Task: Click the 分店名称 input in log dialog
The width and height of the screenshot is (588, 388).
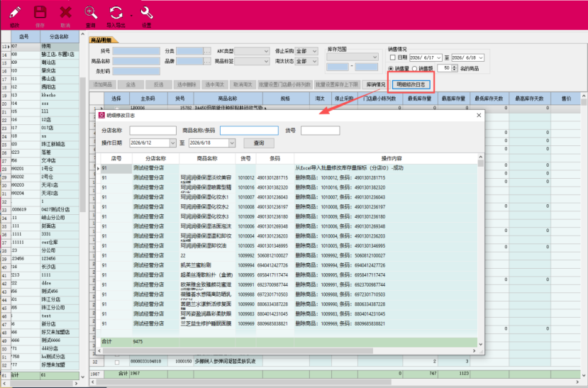Action: pyautogui.click(x=152, y=131)
